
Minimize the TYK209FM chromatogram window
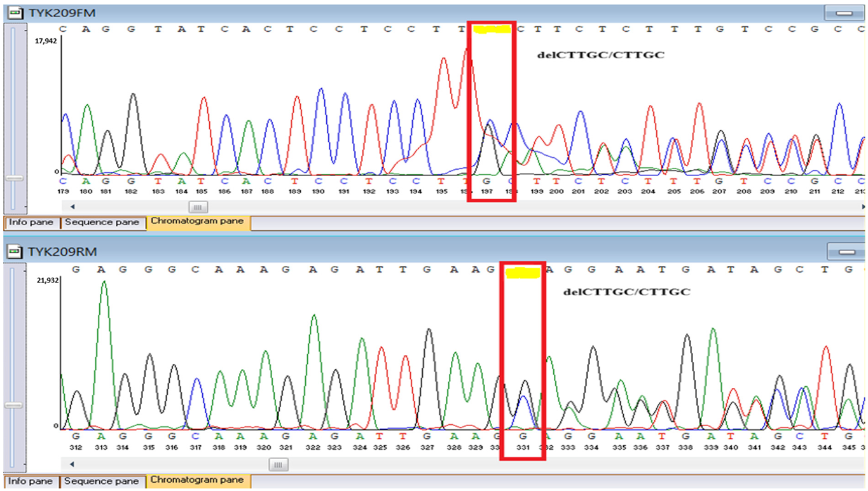coord(843,13)
